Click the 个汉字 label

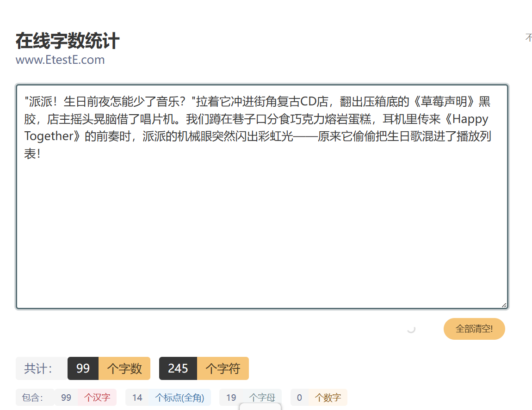(x=97, y=398)
